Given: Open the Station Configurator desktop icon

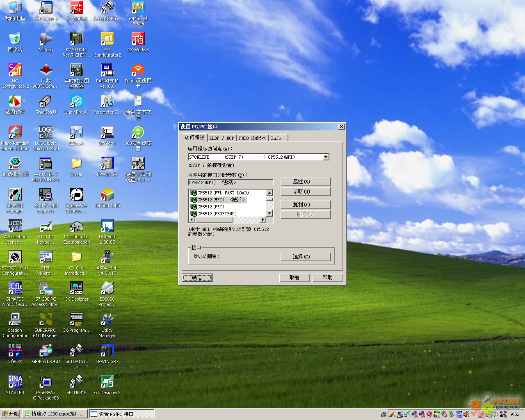Looking at the screenshot, I should (15, 325).
